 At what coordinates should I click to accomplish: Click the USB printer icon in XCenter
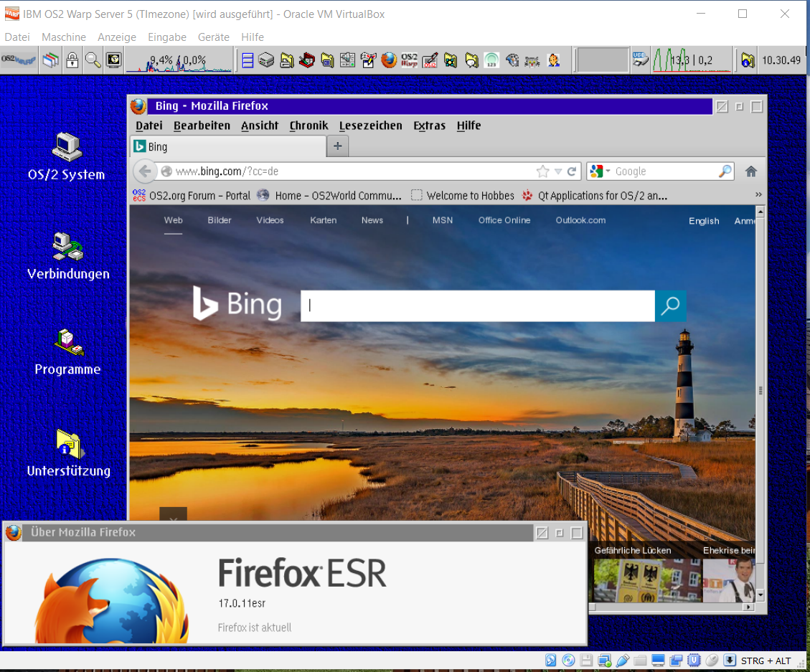click(x=640, y=60)
